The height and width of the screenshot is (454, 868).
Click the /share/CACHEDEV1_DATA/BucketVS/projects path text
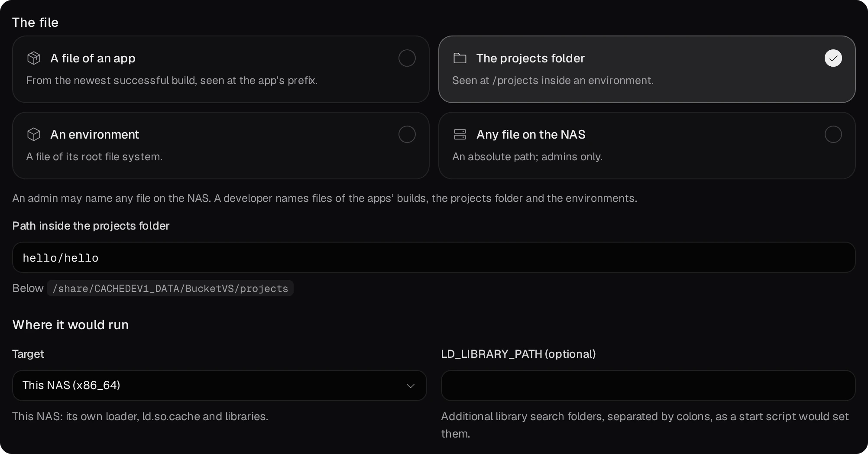pos(170,289)
